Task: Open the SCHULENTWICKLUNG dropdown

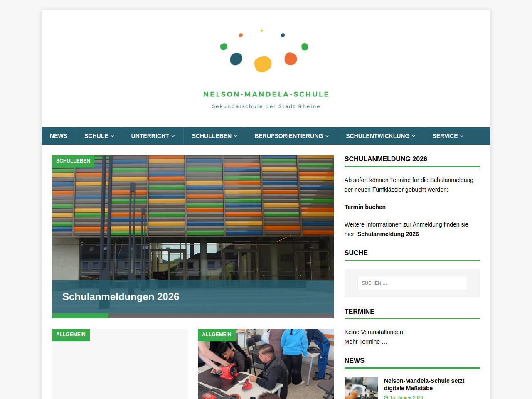Action: click(380, 136)
